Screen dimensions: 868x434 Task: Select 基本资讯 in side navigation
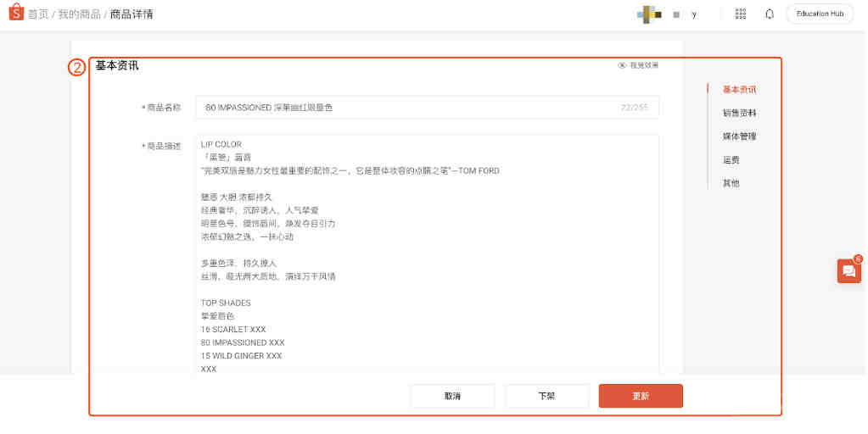coord(739,90)
